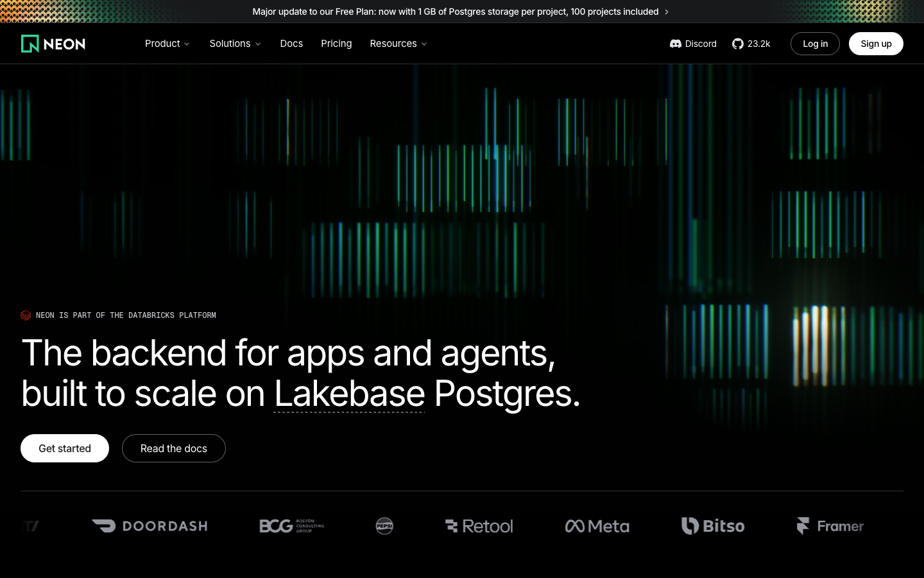Screen dimensions: 924x578
Task: Open the Docs navigation item
Action: coord(291,44)
